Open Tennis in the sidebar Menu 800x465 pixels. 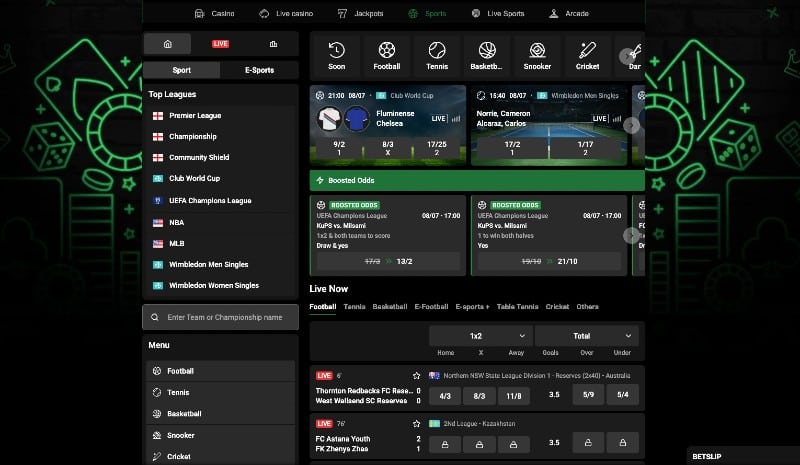tap(220, 393)
